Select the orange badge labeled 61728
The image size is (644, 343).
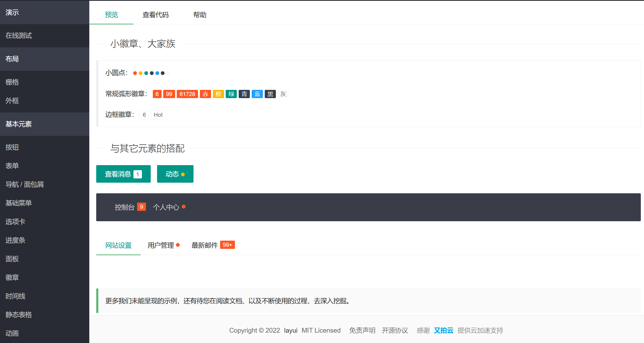tap(187, 94)
